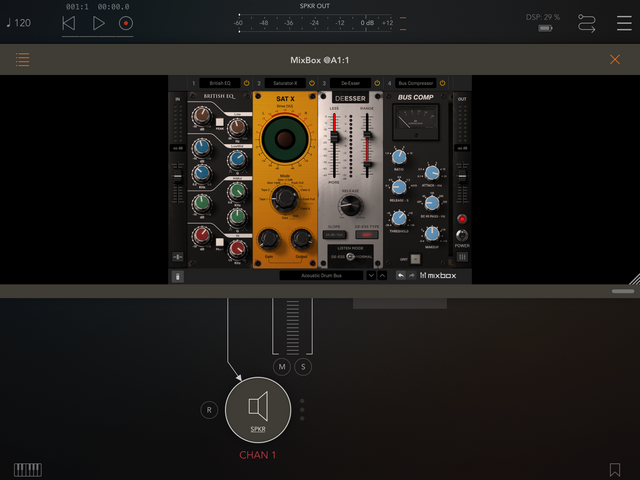Redo the last MixBox change

[411, 276]
